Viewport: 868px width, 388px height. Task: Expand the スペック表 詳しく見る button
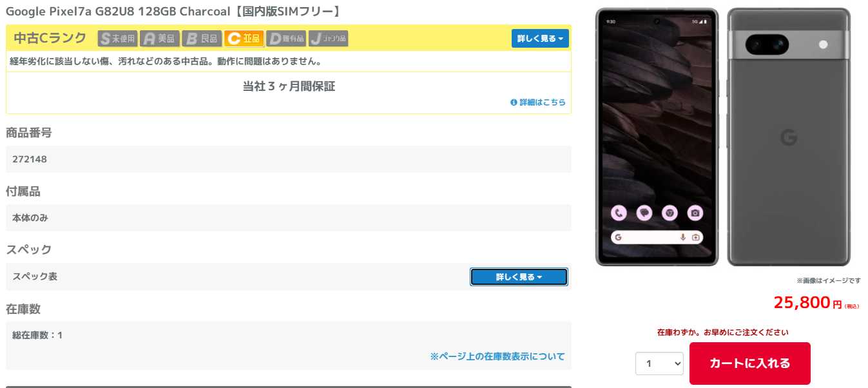pyautogui.click(x=519, y=277)
